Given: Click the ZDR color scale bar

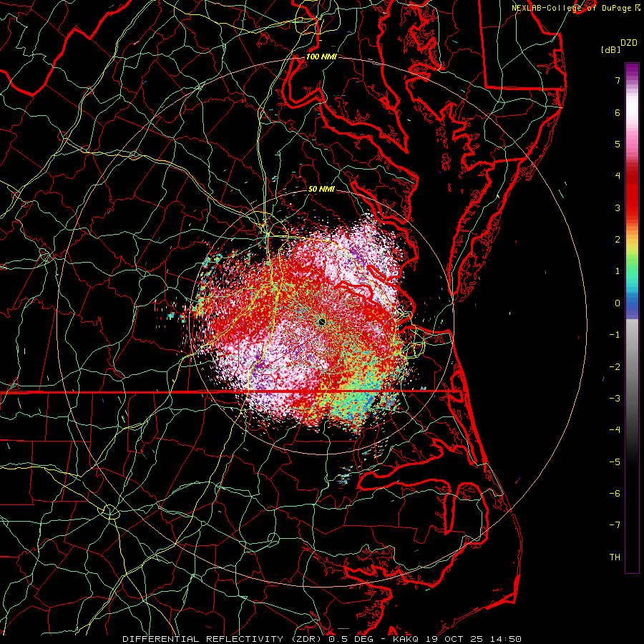Looking at the screenshot, I should (x=632, y=318).
